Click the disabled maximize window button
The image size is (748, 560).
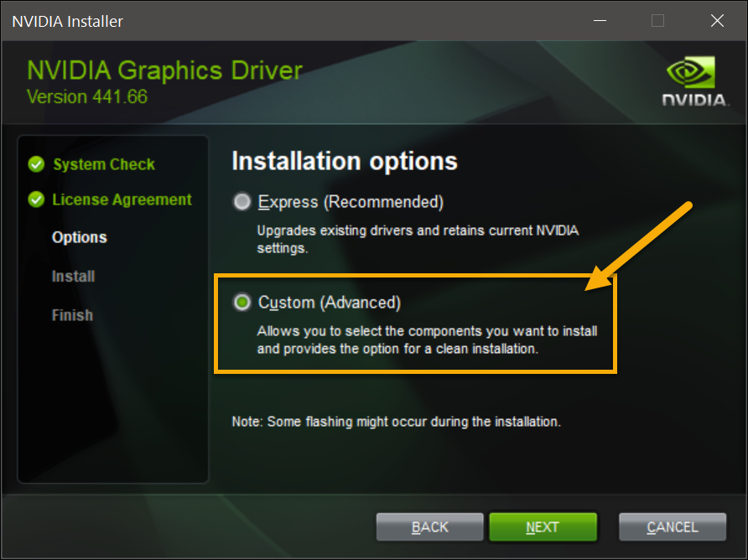(x=657, y=20)
